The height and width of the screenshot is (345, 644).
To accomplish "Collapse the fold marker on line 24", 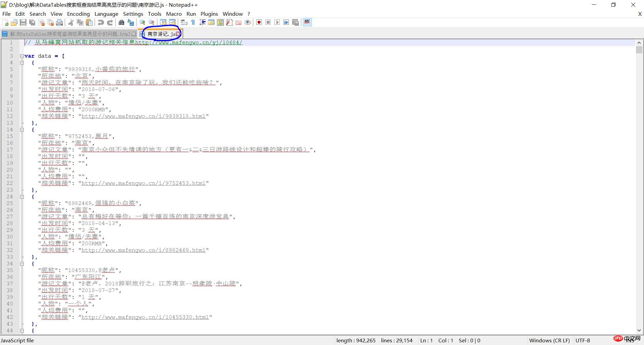I will [22, 197].
